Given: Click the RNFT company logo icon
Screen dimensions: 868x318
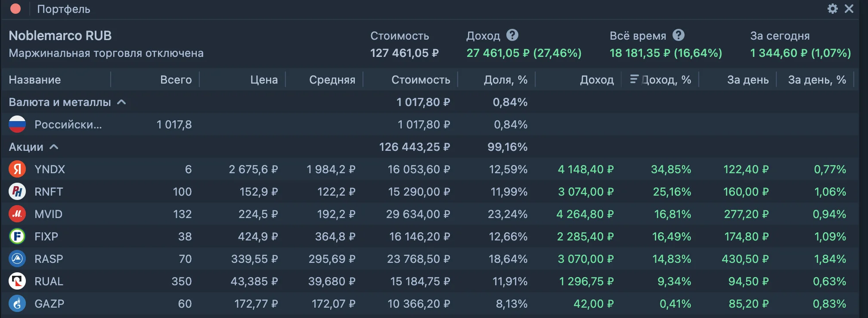Looking at the screenshot, I should tap(17, 192).
